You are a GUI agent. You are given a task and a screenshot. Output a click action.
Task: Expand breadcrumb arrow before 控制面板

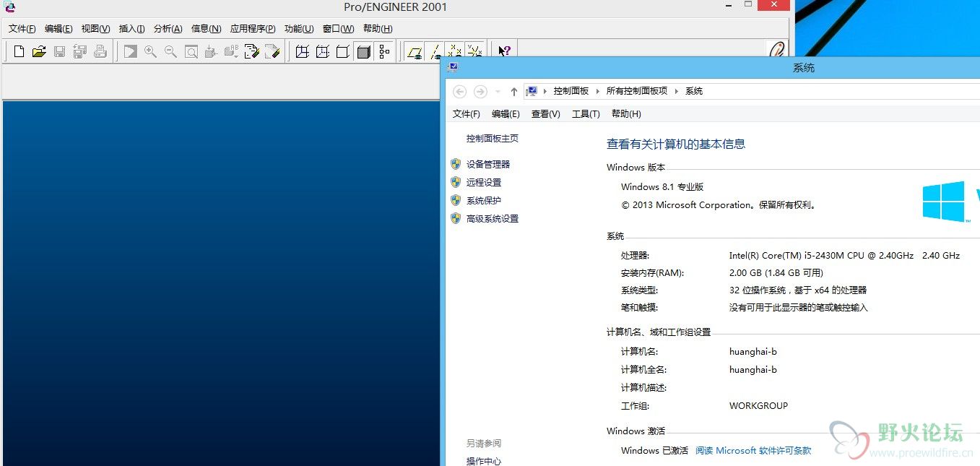(x=545, y=91)
